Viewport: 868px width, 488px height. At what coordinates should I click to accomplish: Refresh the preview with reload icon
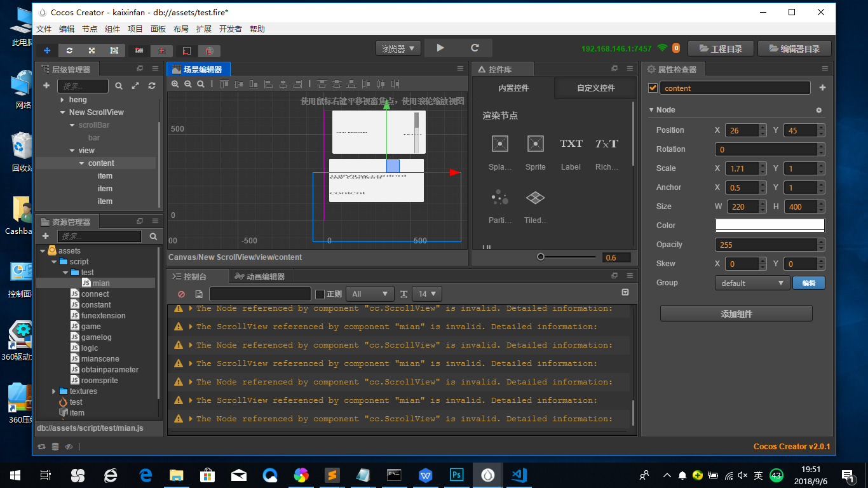[475, 48]
